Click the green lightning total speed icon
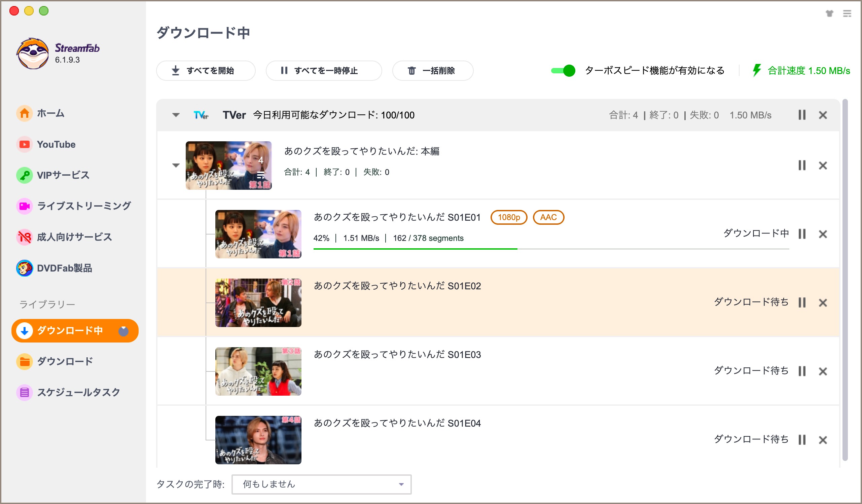 [757, 70]
